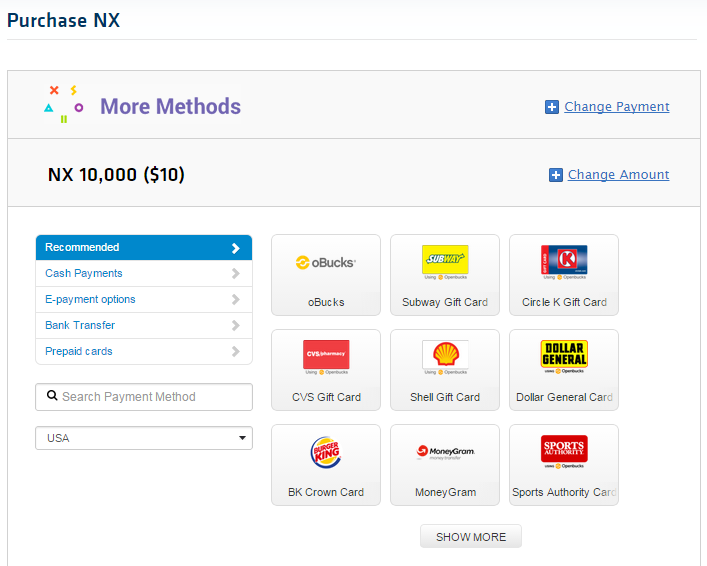Choose the Shell Gift Card logo

coord(445,355)
